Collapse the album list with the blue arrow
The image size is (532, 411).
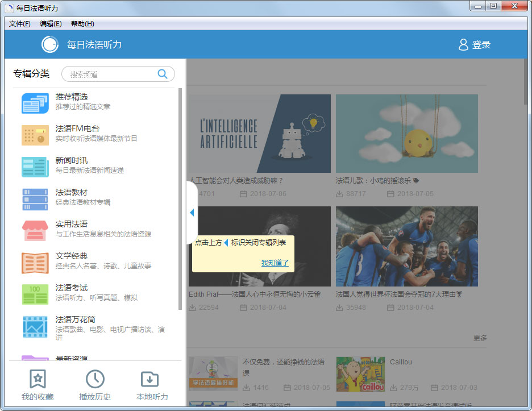point(192,212)
